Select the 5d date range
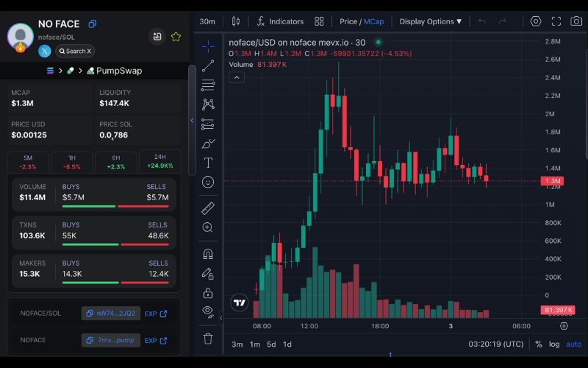Screen dimensions: 588x368 click(x=271, y=344)
